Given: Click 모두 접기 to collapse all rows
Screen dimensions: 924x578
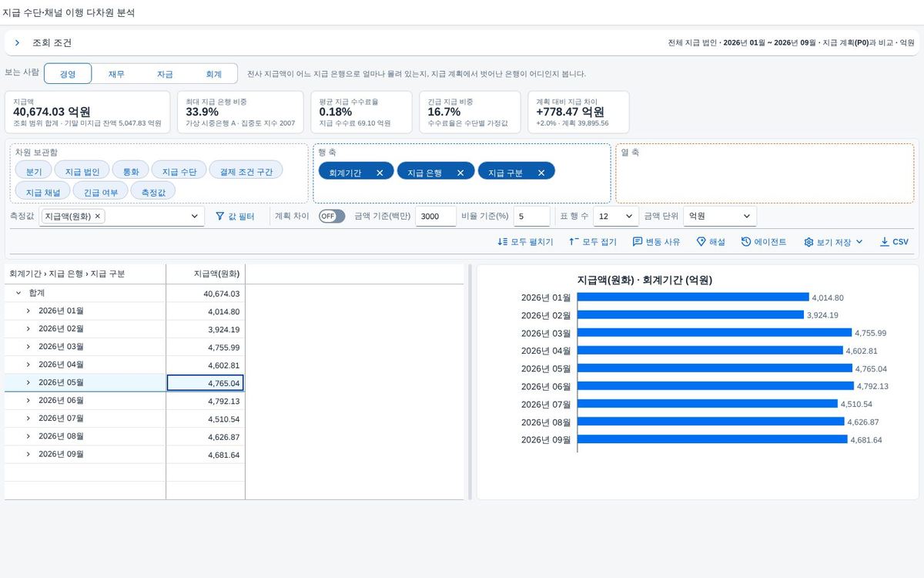Looking at the screenshot, I should click(x=592, y=242).
